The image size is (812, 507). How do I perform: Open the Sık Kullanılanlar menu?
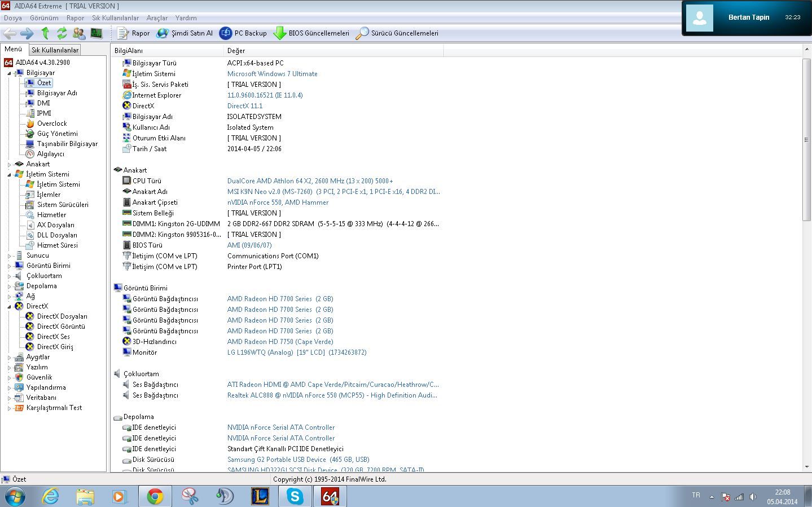click(115, 18)
